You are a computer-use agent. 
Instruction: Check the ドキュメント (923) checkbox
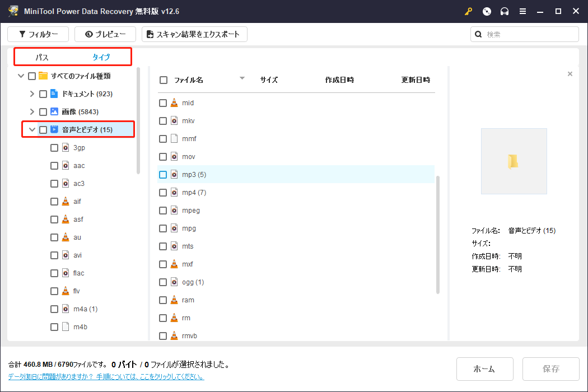(x=43, y=94)
